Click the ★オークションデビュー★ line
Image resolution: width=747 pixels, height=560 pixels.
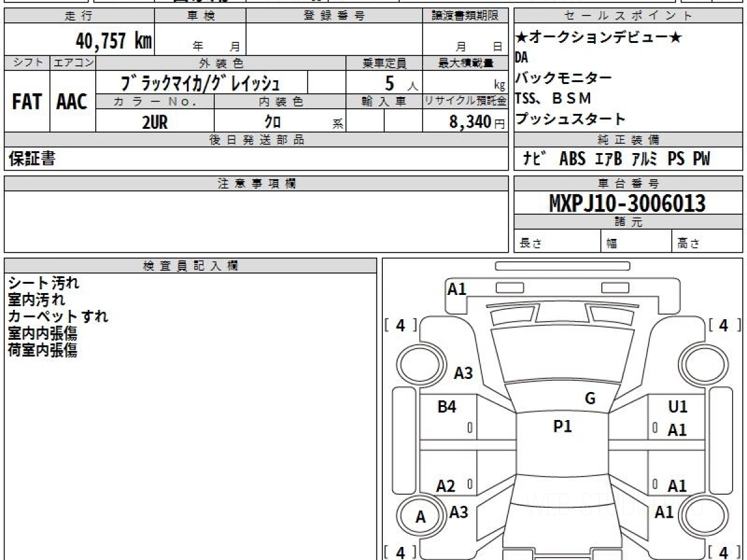point(598,38)
